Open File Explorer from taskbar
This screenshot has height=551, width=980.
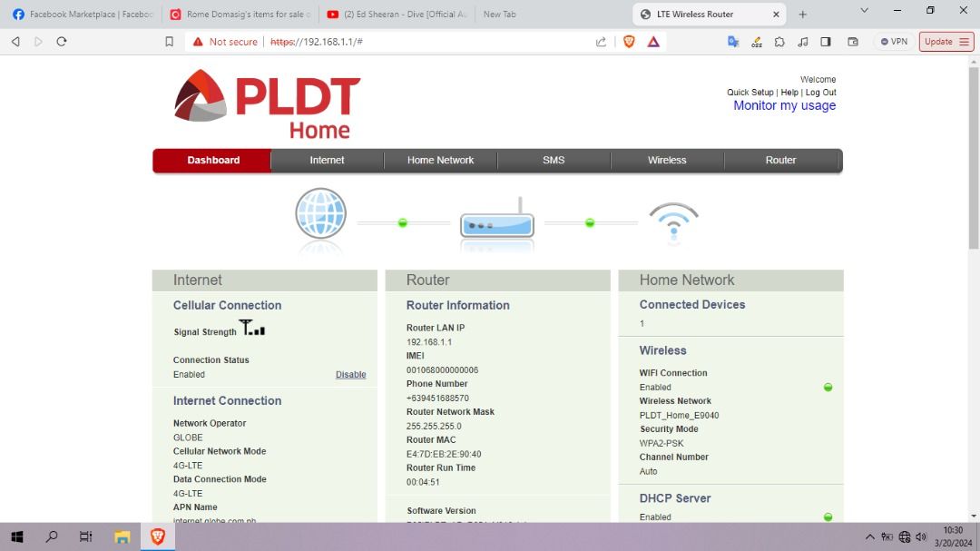(122, 536)
